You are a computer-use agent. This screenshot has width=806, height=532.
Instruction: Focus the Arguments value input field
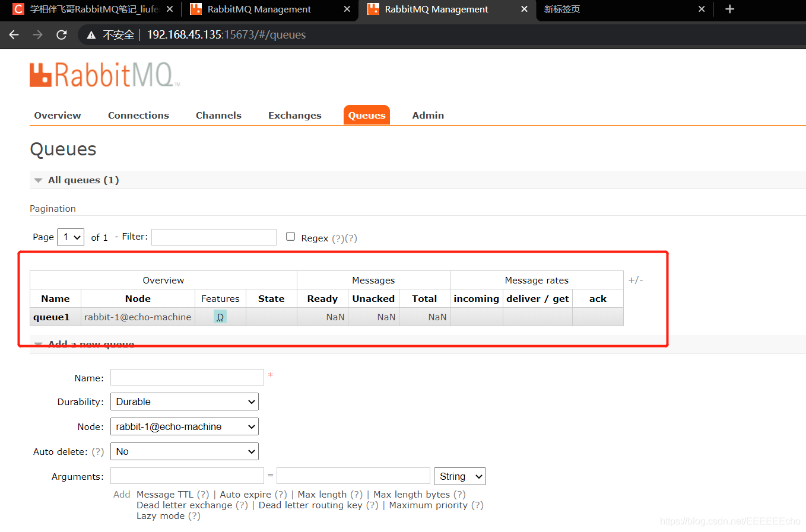tap(353, 476)
